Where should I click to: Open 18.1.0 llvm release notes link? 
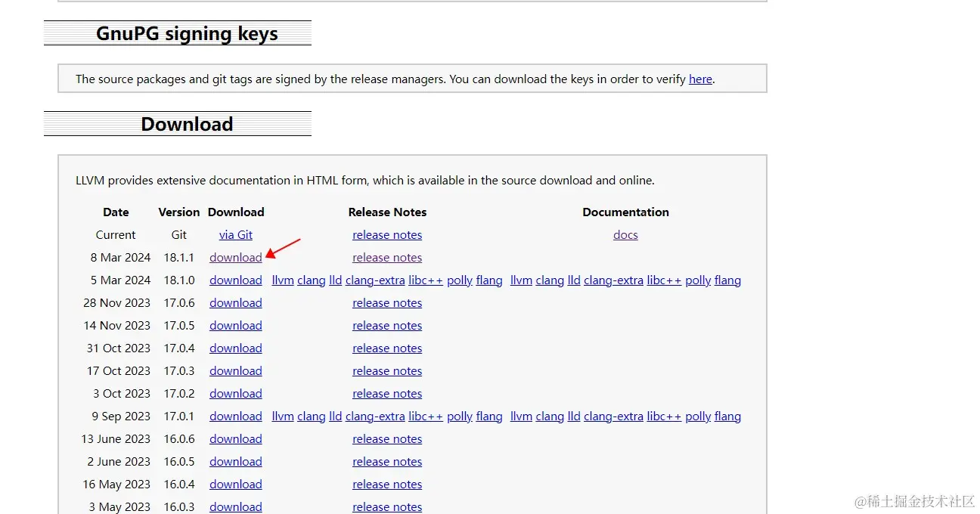point(283,280)
